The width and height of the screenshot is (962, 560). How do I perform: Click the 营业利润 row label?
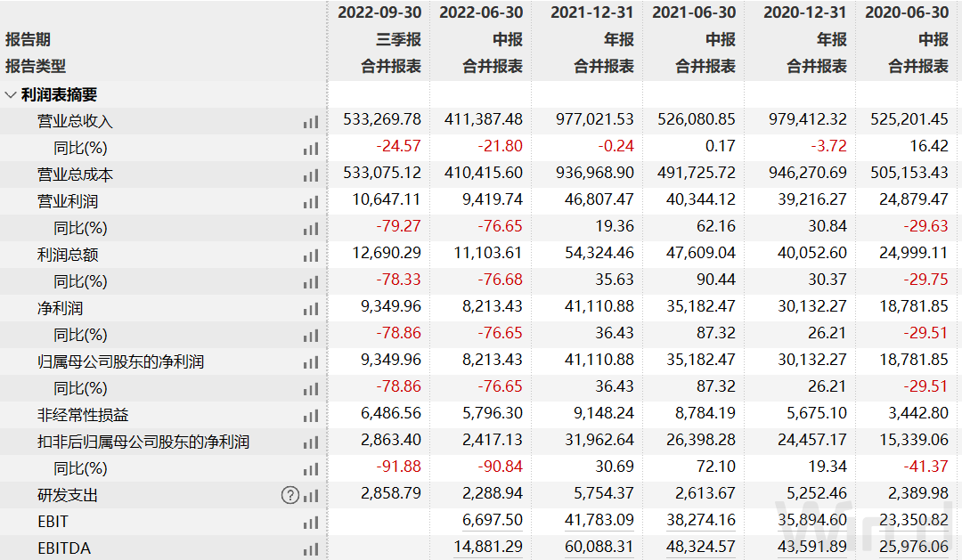tap(68, 201)
